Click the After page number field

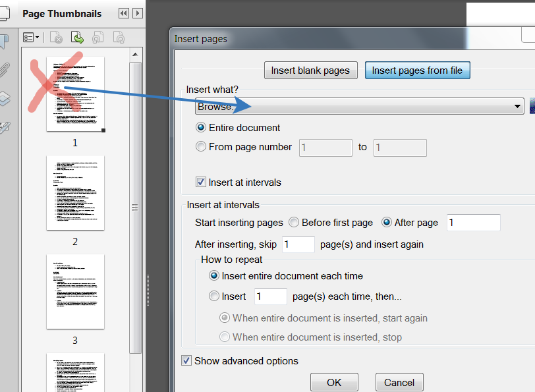click(474, 223)
